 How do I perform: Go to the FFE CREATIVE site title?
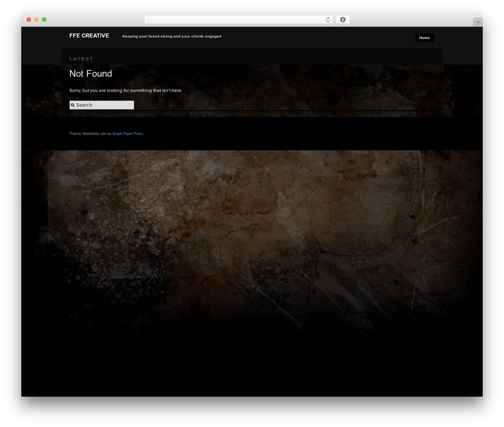pos(89,35)
